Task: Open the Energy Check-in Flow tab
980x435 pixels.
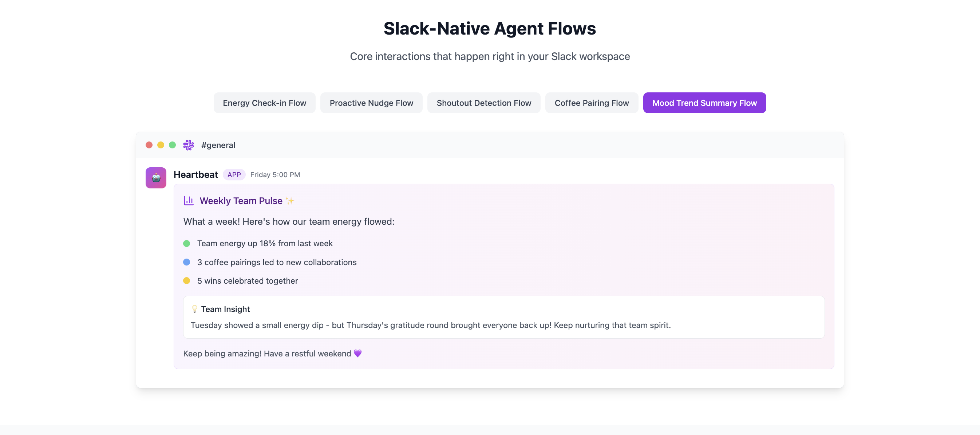Action: pos(264,103)
